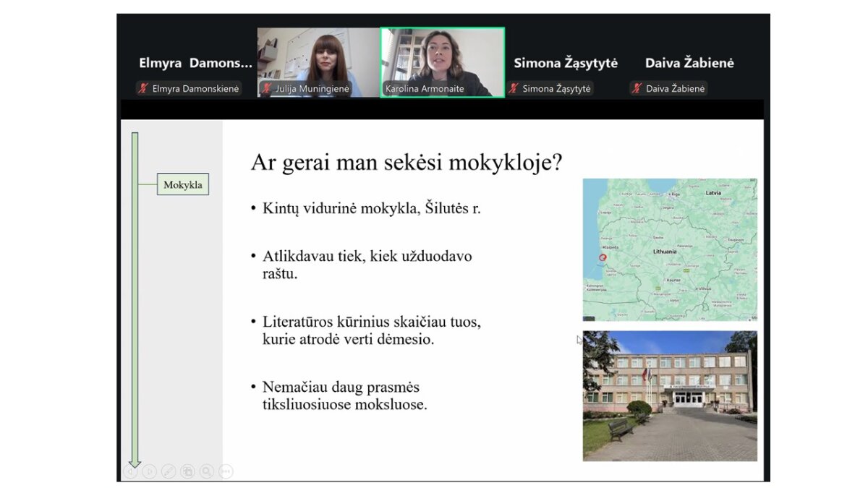Click Daiva Žabienė participant name tile
This screenshot has height=488, width=868.
689,63
